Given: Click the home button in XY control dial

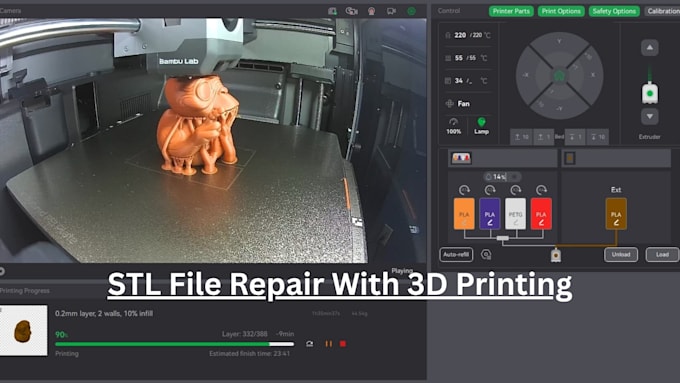Looking at the screenshot, I should click(559, 76).
